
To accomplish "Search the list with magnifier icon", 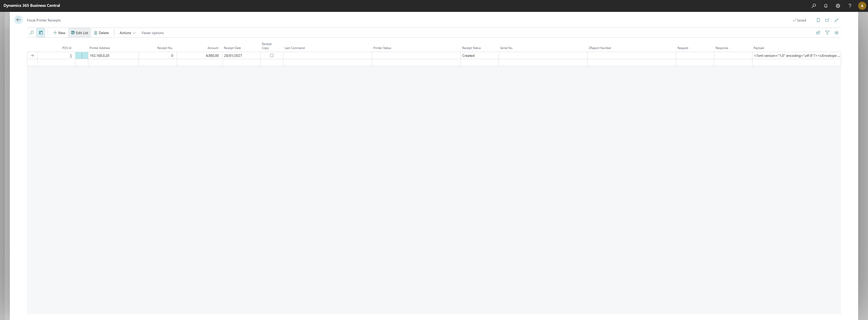I will coord(32,33).
